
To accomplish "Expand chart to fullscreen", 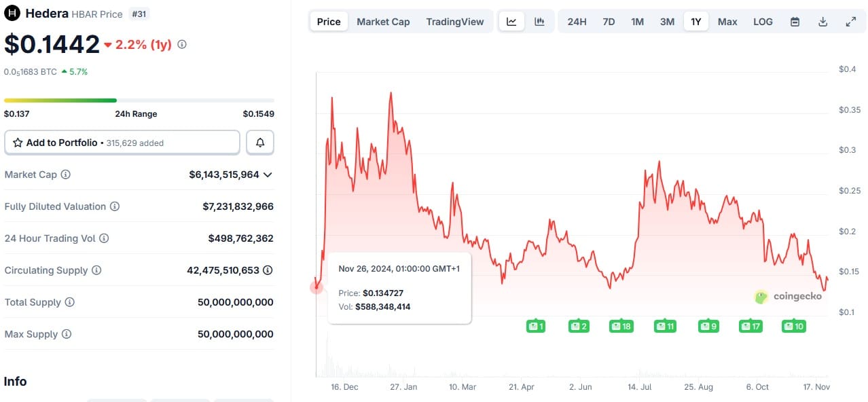I will tap(850, 22).
